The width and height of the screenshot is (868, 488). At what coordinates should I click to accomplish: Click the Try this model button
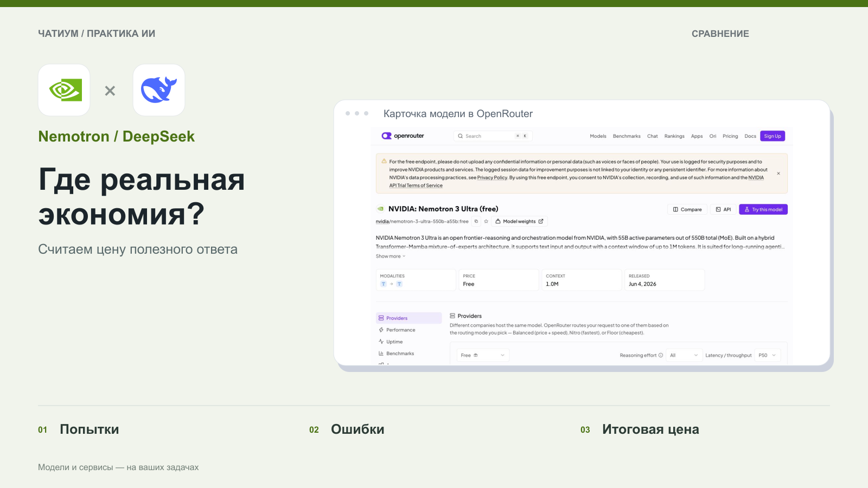pos(763,209)
